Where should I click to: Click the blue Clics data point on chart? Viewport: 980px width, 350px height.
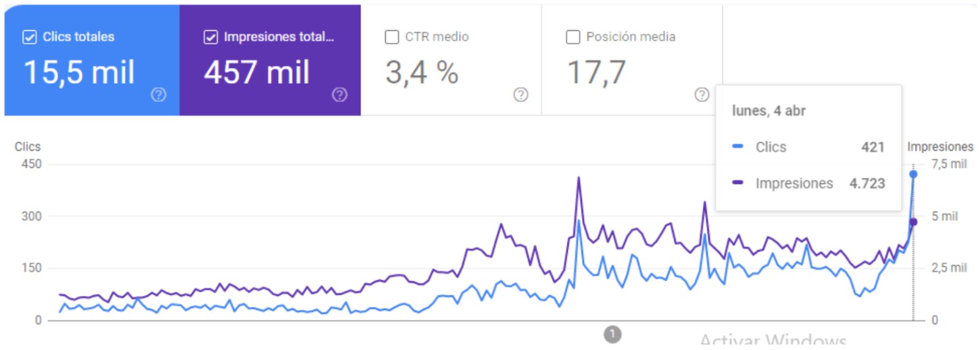click(913, 174)
